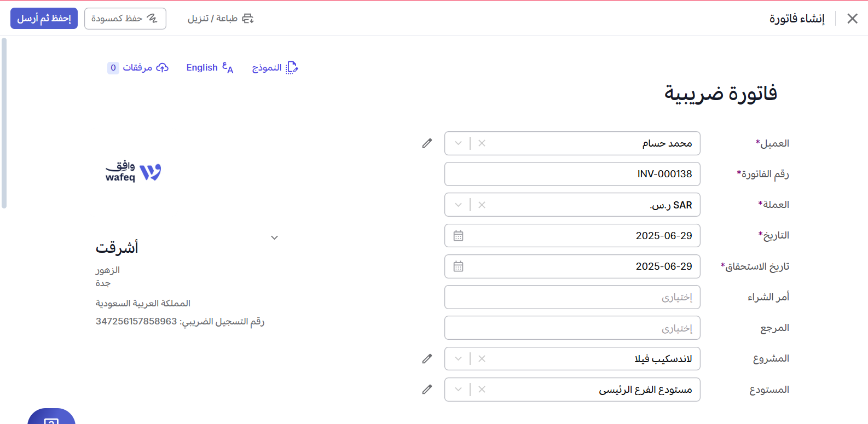Expand the warehouse dropdown list

point(459,390)
